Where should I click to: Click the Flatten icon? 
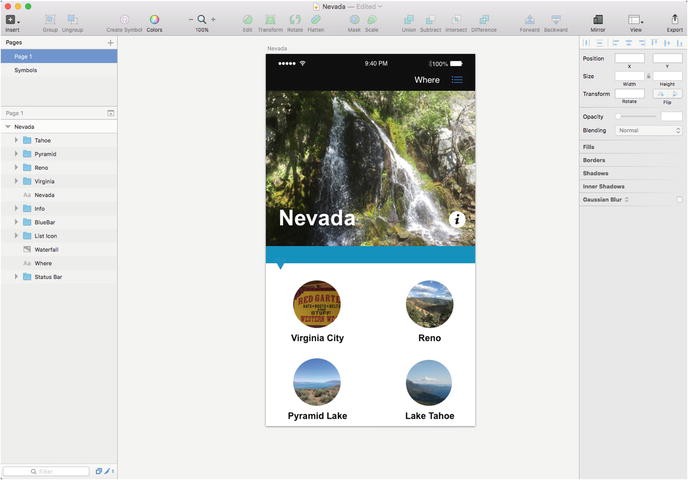[x=315, y=19]
